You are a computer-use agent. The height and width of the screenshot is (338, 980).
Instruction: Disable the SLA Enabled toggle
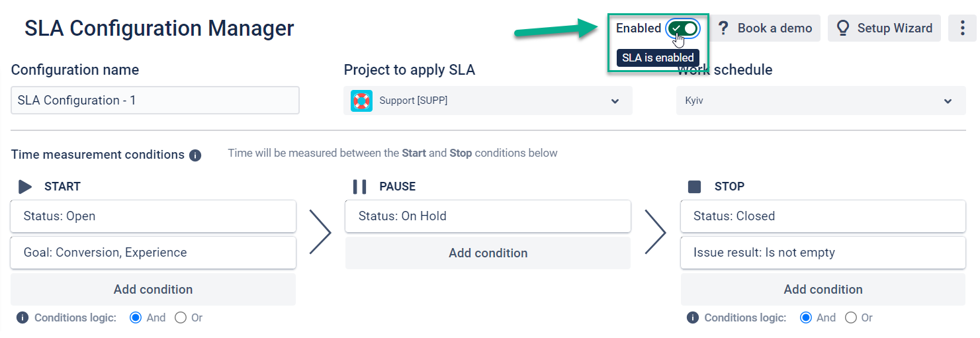tap(683, 28)
